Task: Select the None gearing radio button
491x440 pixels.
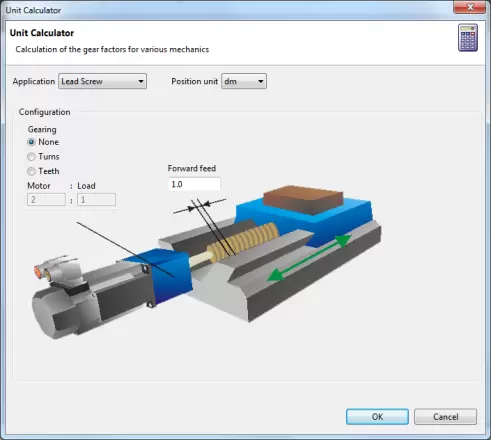Action: click(31, 142)
